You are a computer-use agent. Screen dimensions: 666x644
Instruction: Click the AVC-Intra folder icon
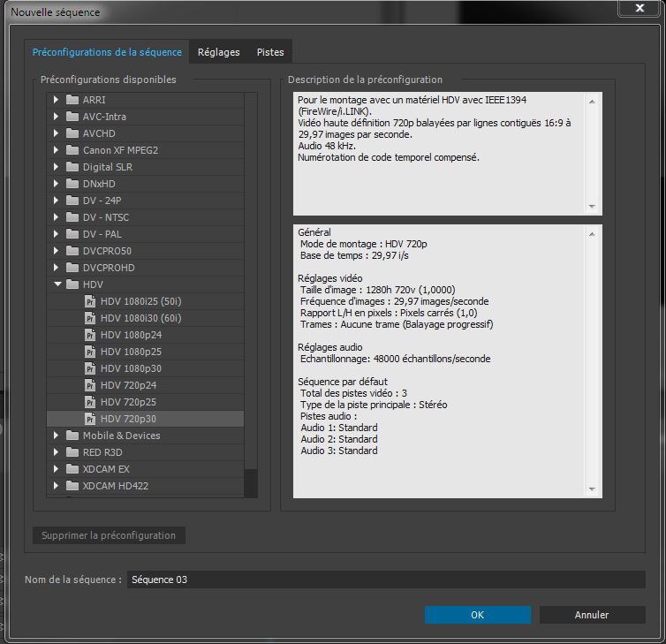pos(72,117)
